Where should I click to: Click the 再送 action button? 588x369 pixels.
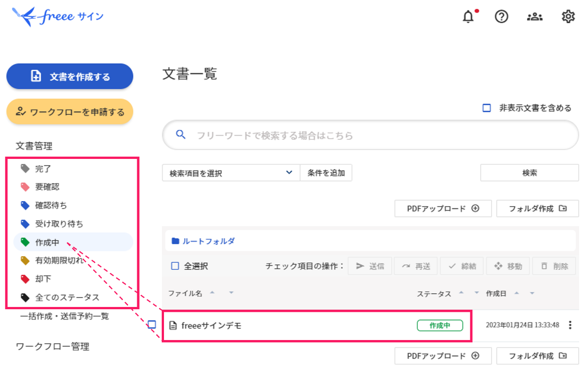416,266
